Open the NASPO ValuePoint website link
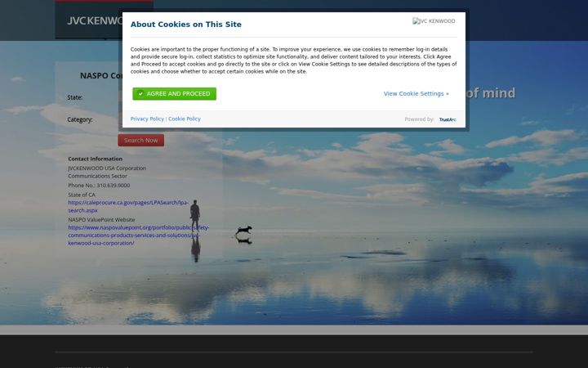Screen dimensions: 588x368 tap(138, 235)
